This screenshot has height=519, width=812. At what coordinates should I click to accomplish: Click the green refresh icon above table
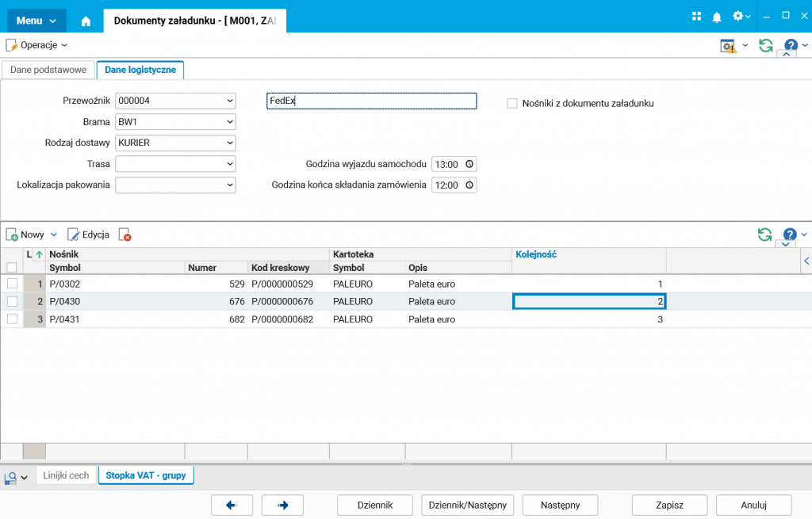tap(764, 235)
